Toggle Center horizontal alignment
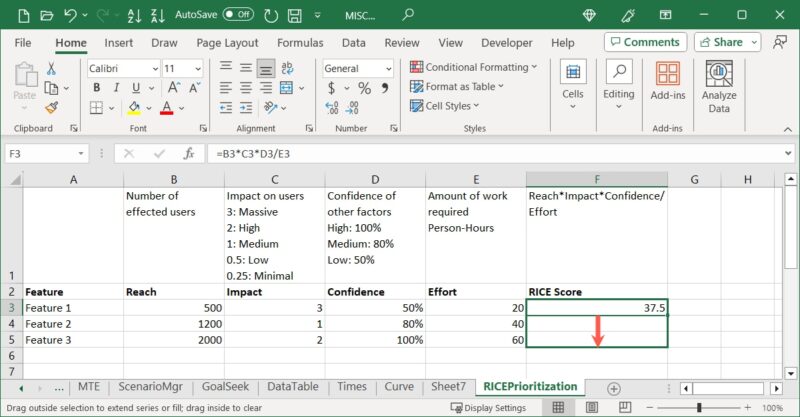 coord(246,88)
